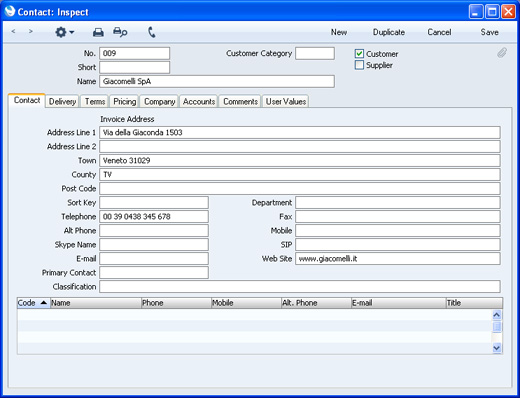Click the Sort Key field
The height and width of the screenshot is (398, 520).
pos(154,202)
